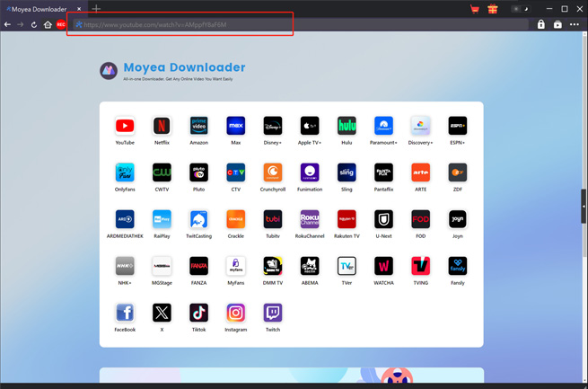Select the Tiktok icon
588x389 pixels.
[x=198, y=313]
